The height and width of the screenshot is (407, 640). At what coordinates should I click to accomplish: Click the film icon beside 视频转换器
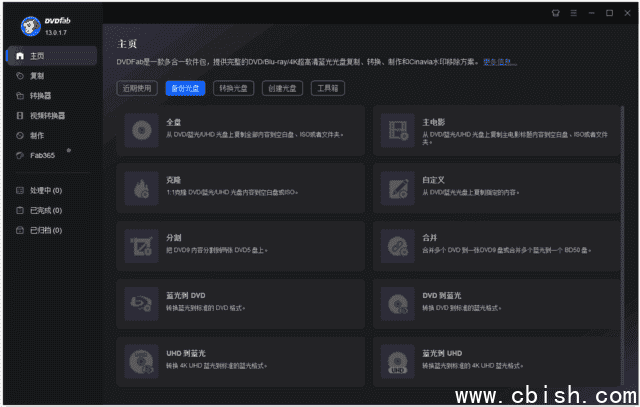click(20, 116)
